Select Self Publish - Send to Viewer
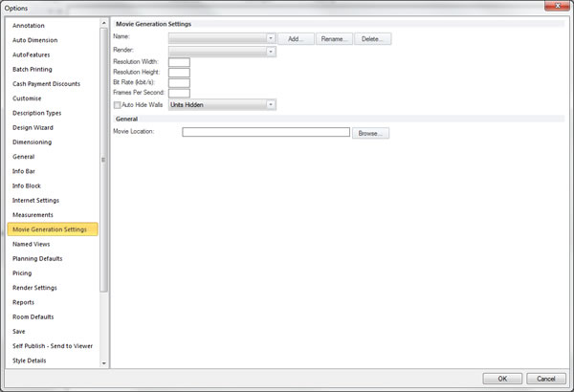Image resolution: width=574 pixels, height=392 pixels. click(x=53, y=346)
